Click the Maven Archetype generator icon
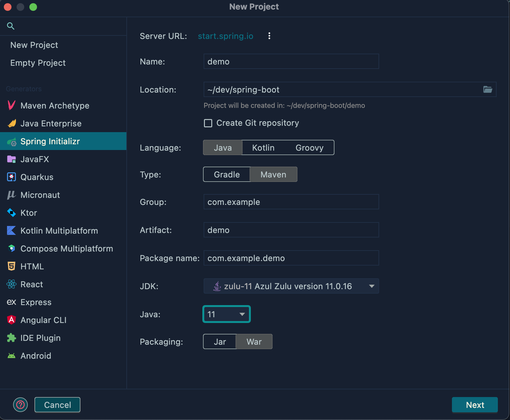Viewport: 510px width, 420px height. pos(11,105)
